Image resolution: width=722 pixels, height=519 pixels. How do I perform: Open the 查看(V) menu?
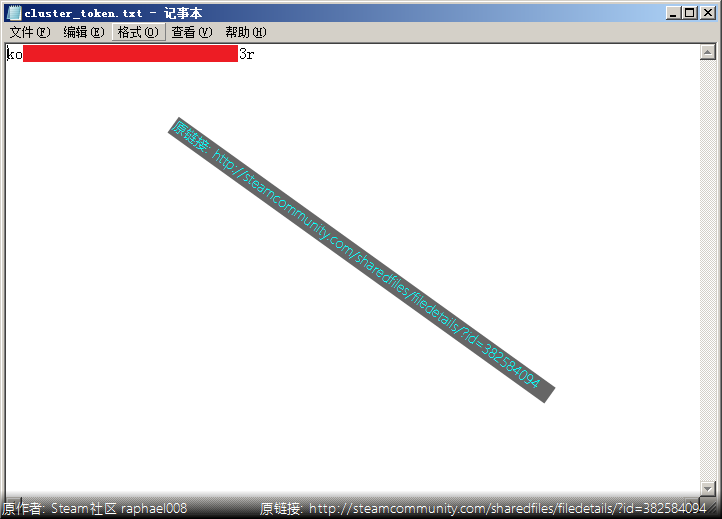click(x=192, y=32)
